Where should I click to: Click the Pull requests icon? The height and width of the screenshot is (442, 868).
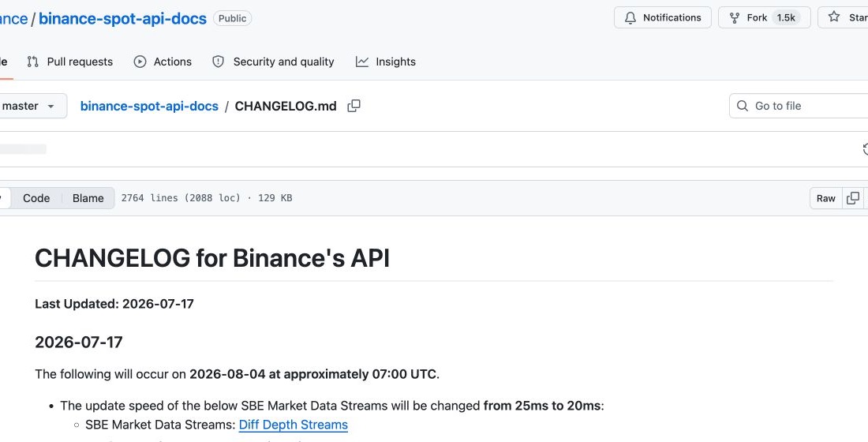click(x=32, y=62)
